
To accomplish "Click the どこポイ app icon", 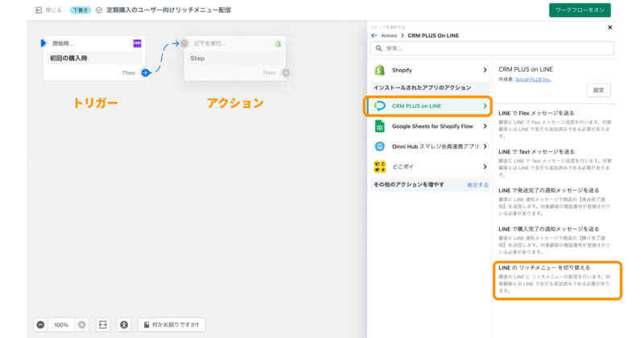I will coord(379,167).
